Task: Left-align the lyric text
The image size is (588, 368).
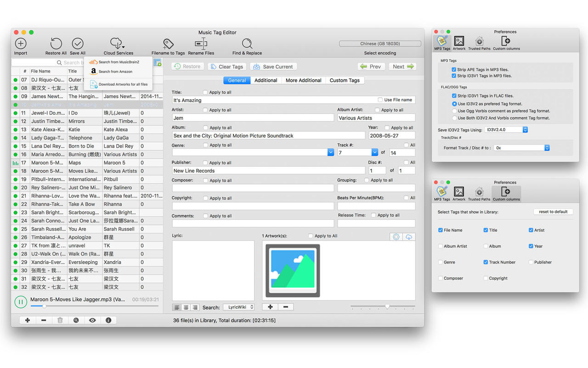Action: click(x=177, y=307)
